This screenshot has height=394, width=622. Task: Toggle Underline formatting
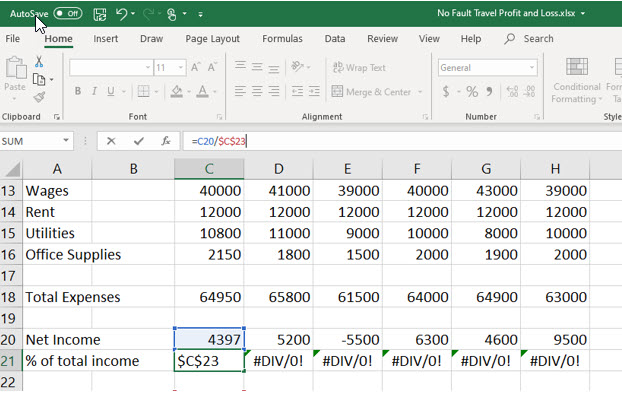(111, 91)
